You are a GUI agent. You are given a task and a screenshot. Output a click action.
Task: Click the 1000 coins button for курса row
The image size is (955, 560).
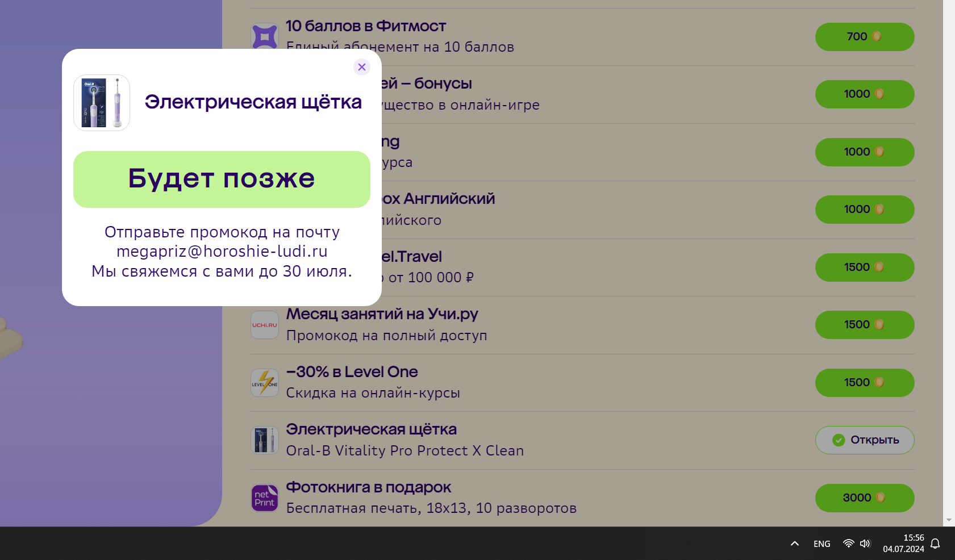click(865, 152)
